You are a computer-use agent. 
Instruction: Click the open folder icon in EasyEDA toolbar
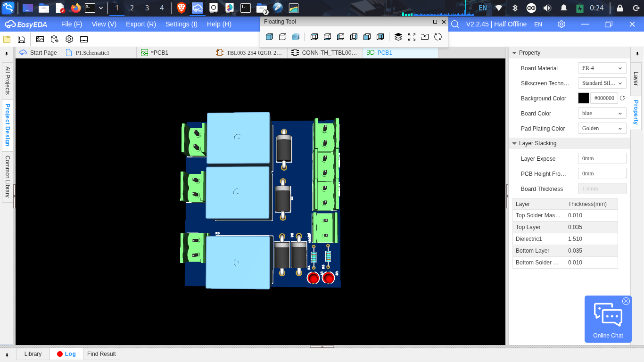click(x=7, y=39)
